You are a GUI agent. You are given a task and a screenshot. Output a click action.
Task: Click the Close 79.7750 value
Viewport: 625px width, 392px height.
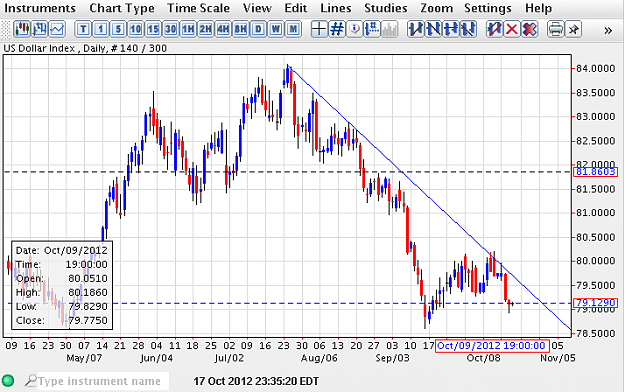[x=88, y=321]
